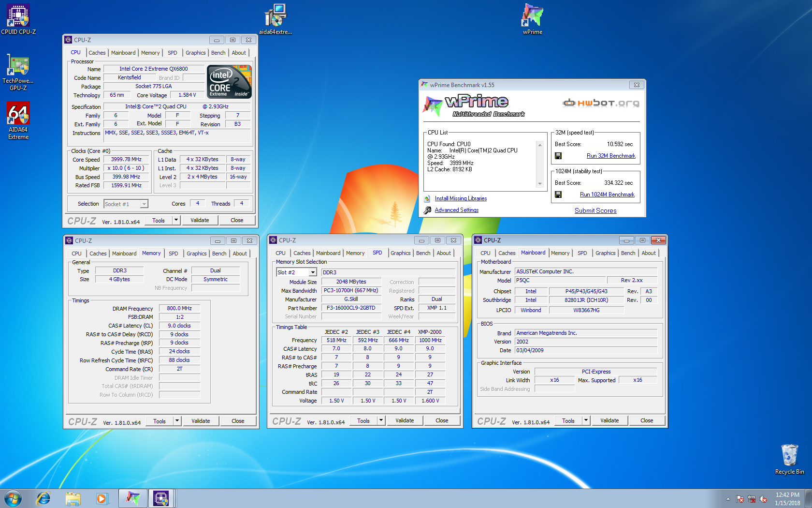Switch to CPU tab in Mainboard CPU-Z window

pyautogui.click(x=485, y=253)
